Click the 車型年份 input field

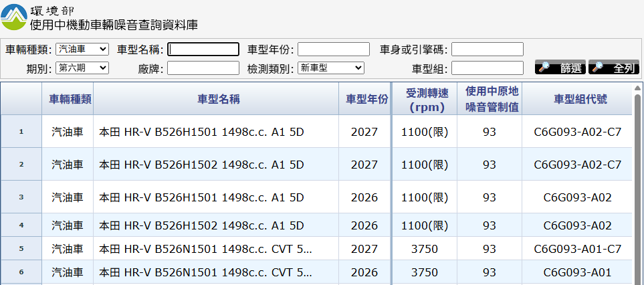pos(334,50)
